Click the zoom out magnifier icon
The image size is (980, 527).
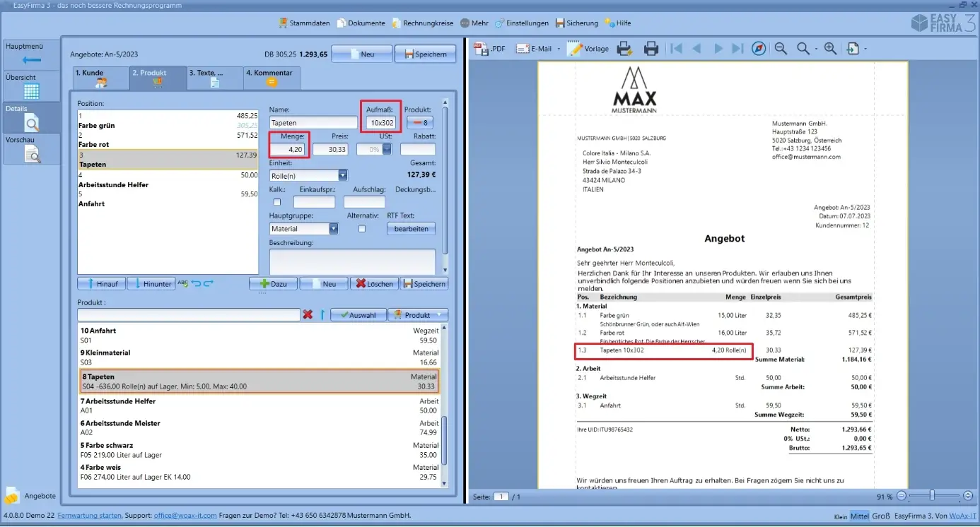(x=781, y=49)
